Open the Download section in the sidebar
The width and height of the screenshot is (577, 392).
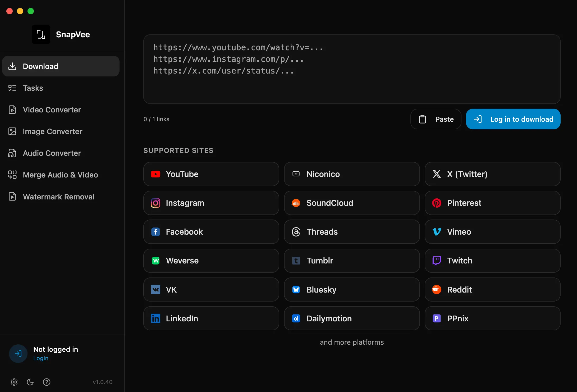click(61, 66)
